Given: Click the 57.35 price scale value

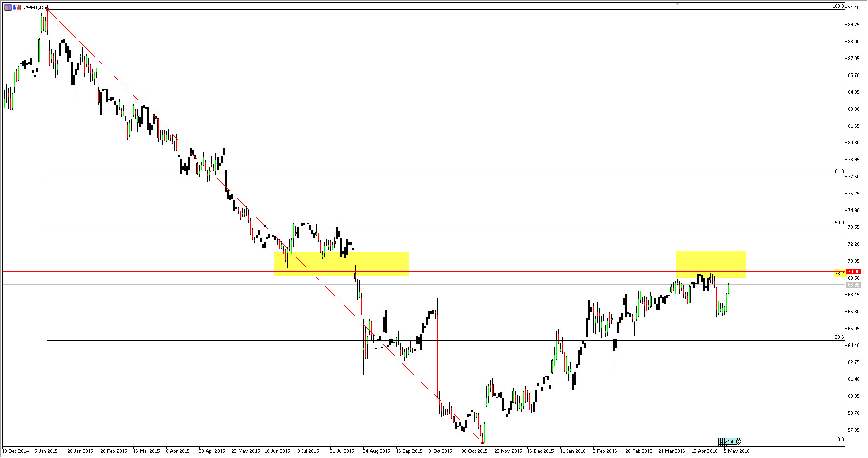Looking at the screenshot, I should tap(854, 430).
